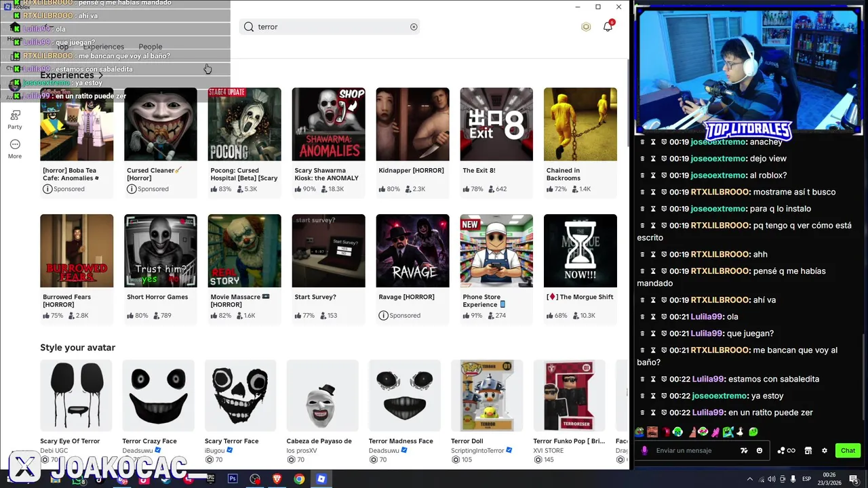Open the Robux balance icon
Screen dimensions: 868x488
pyautogui.click(x=586, y=27)
